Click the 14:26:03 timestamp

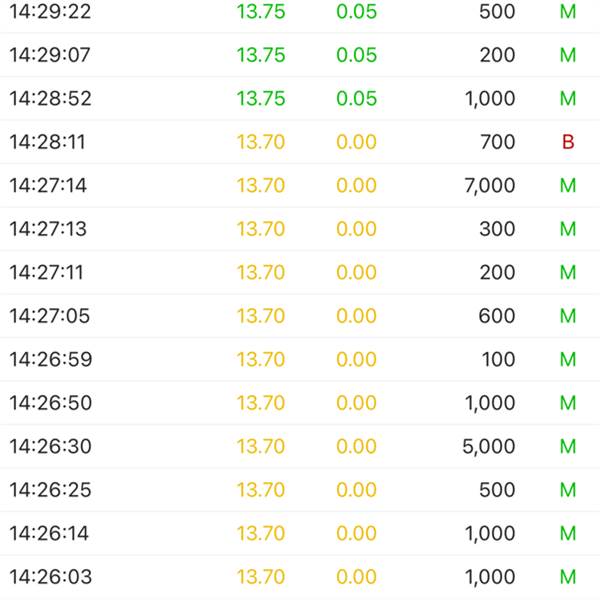coord(51,577)
